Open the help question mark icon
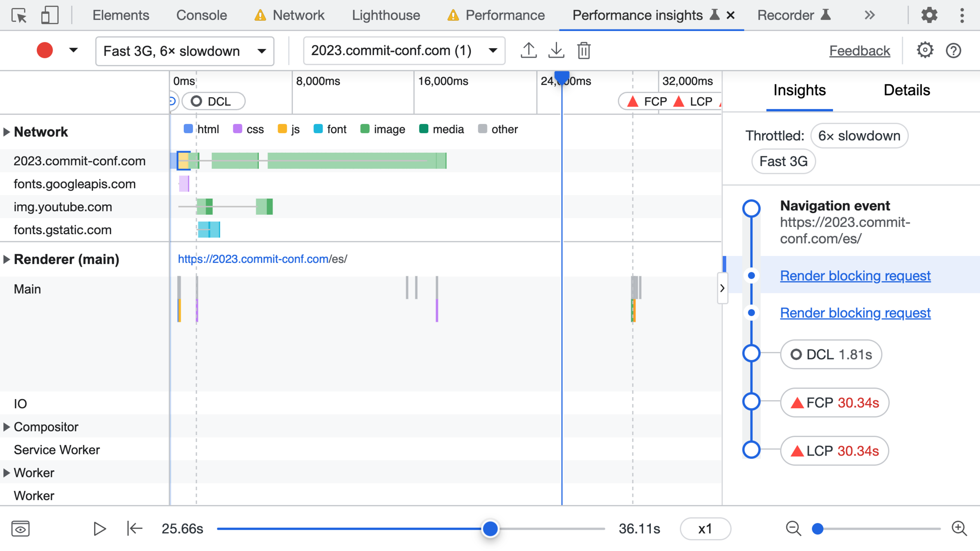This screenshot has width=980, height=551. click(x=953, y=51)
